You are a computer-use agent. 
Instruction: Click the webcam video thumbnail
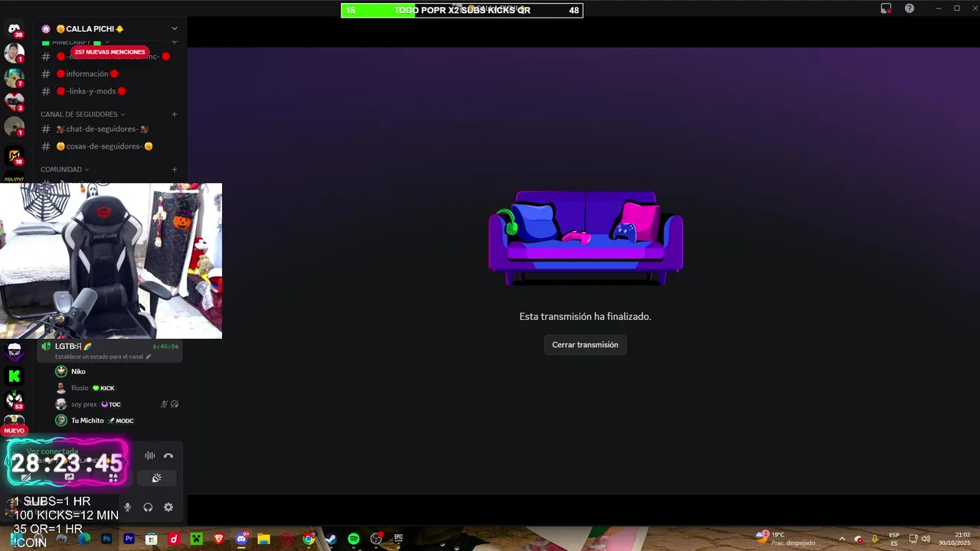pos(111,260)
